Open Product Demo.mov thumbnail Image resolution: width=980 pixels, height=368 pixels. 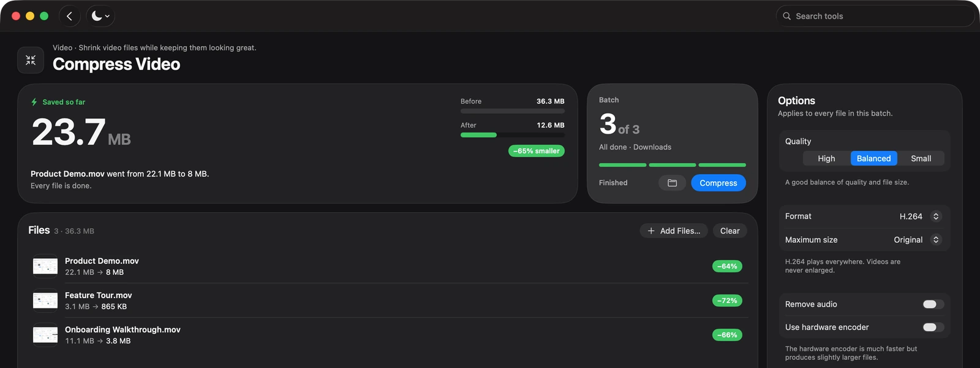(45, 266)
